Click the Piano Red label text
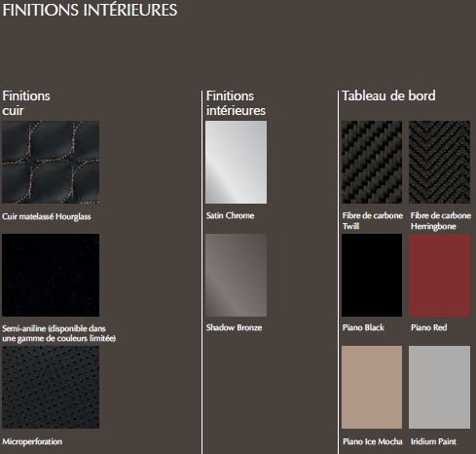The height and width of the screenshot is (454, 476). coord(429,327)
